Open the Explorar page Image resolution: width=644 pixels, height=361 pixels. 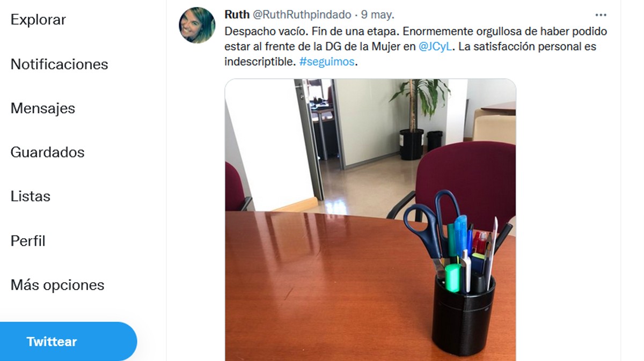click(38, 20)
